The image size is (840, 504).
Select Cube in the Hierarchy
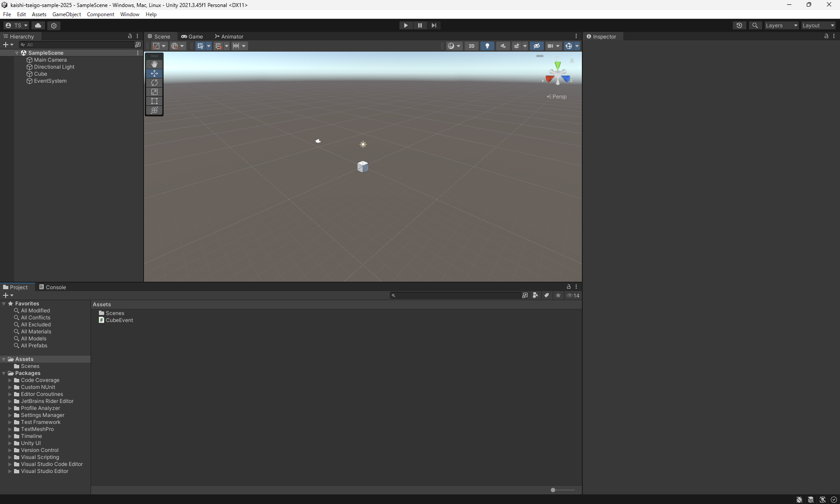40,74
